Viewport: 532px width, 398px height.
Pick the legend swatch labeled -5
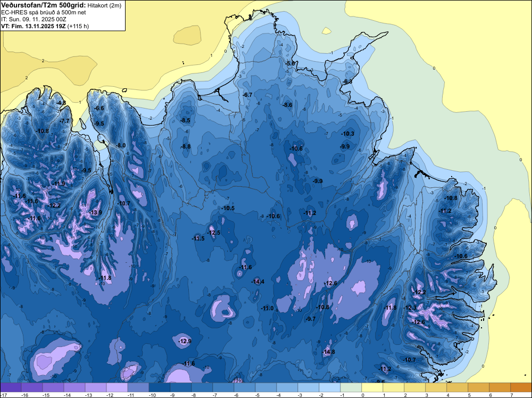click(x=266, y=387)
